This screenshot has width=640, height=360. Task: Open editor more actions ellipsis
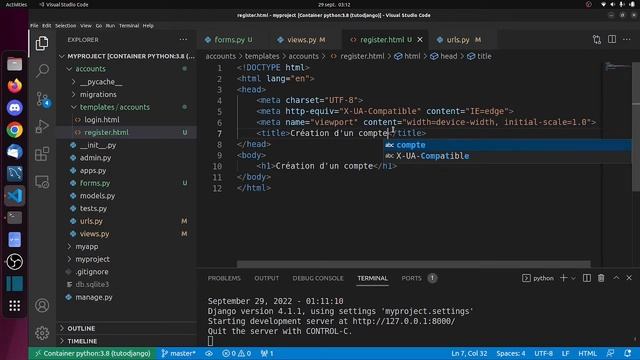click(627, 40)
